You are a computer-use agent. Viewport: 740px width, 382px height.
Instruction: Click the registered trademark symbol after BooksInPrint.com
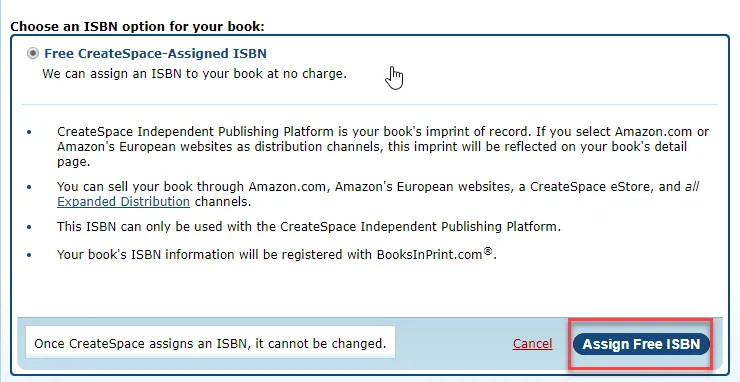(x=488, y=251)
